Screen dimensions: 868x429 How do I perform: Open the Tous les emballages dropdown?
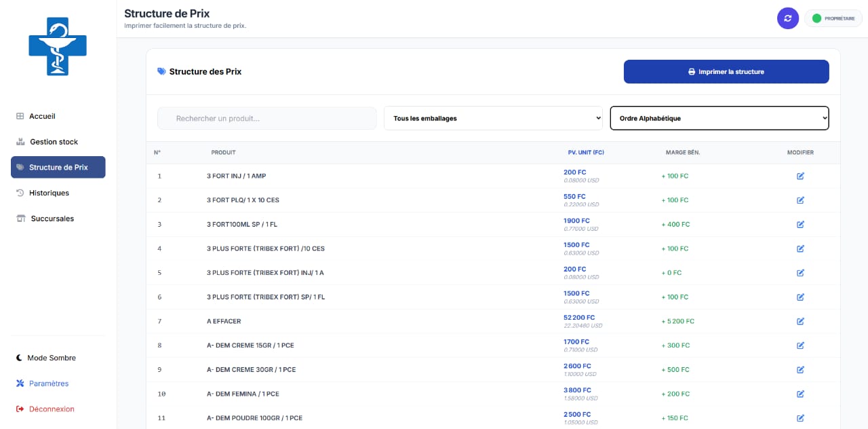(x=493, y=118)
